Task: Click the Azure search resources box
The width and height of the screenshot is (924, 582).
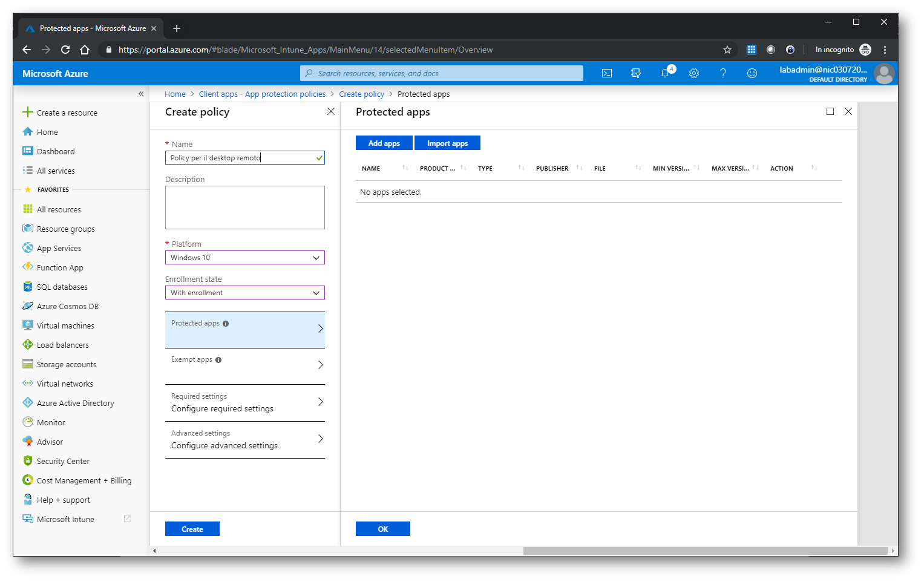Action: pos(442,73)
